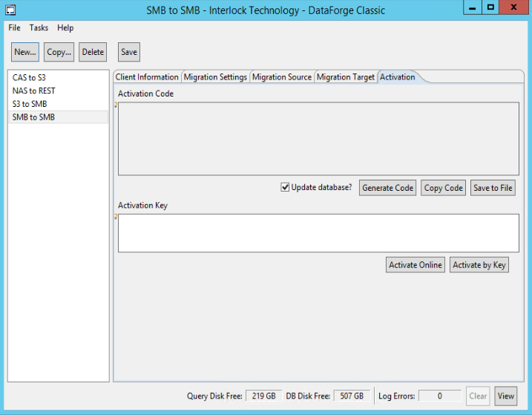Click the application icon in title bar
This screenshot has height=415, width=532.
point(10,9)
